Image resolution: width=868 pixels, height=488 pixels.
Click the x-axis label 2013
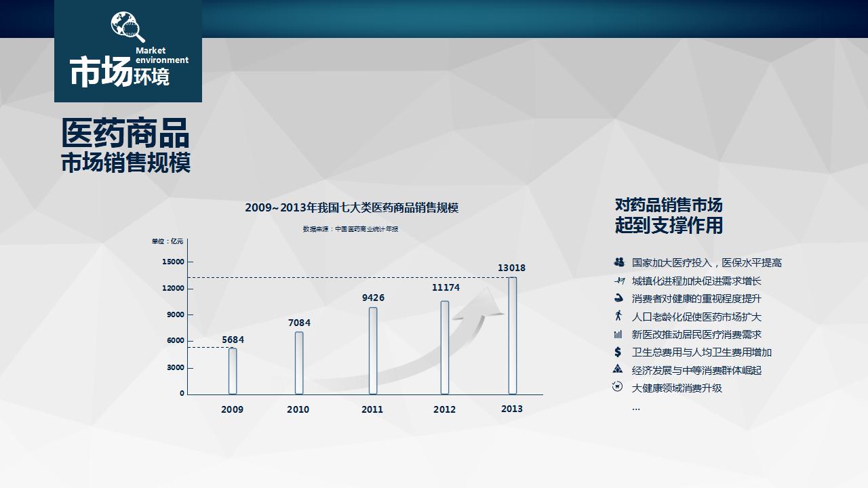[x=512, y=409]
